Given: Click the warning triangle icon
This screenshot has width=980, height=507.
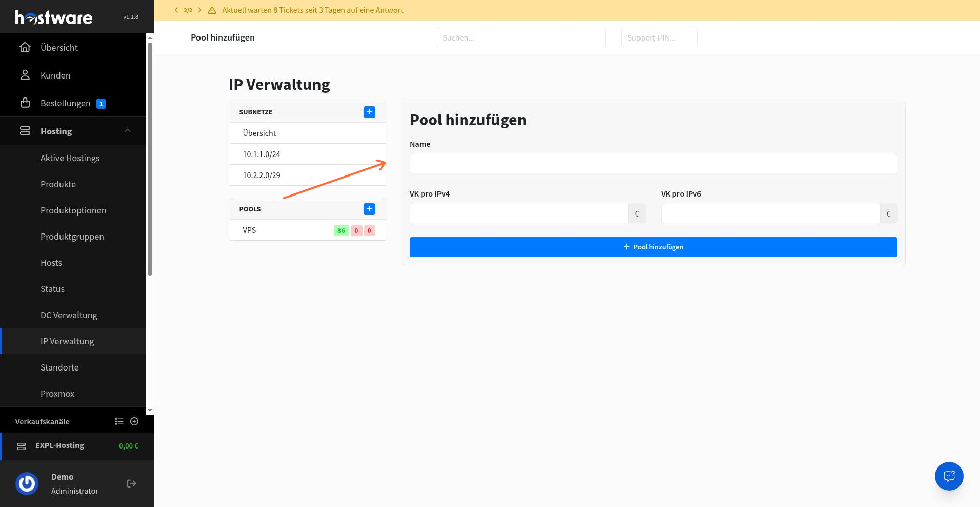Looking at the screenshot, I should pos(212,10).
